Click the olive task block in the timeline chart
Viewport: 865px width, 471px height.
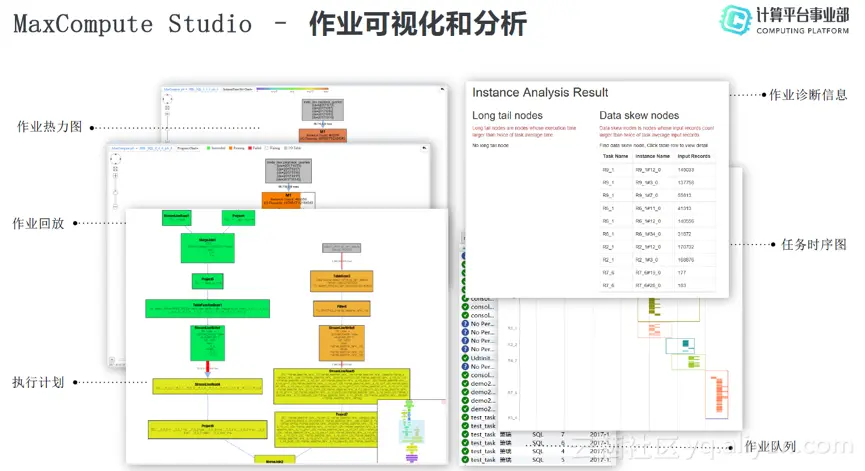coord(654,307)
